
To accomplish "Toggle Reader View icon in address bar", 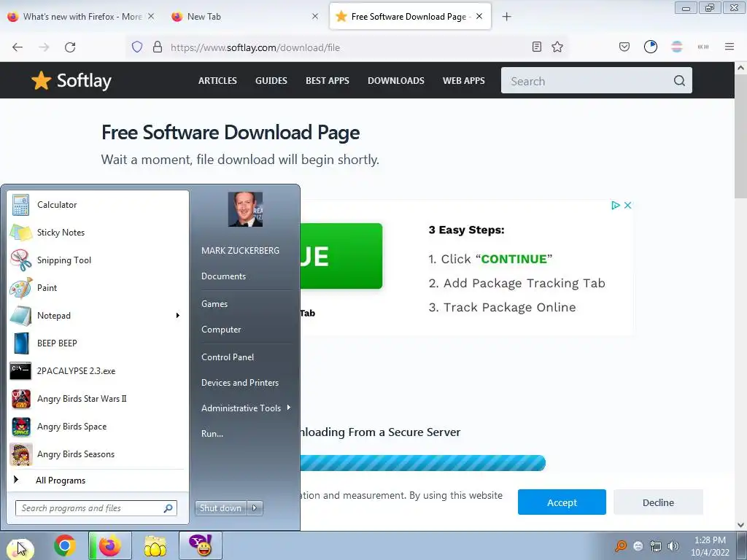I will [x=537, y=47].
